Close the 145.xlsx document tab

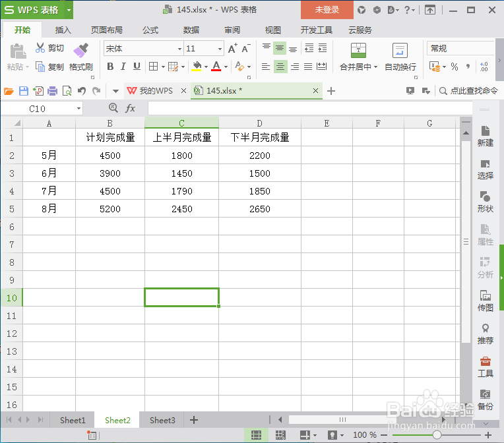(315, 91)
